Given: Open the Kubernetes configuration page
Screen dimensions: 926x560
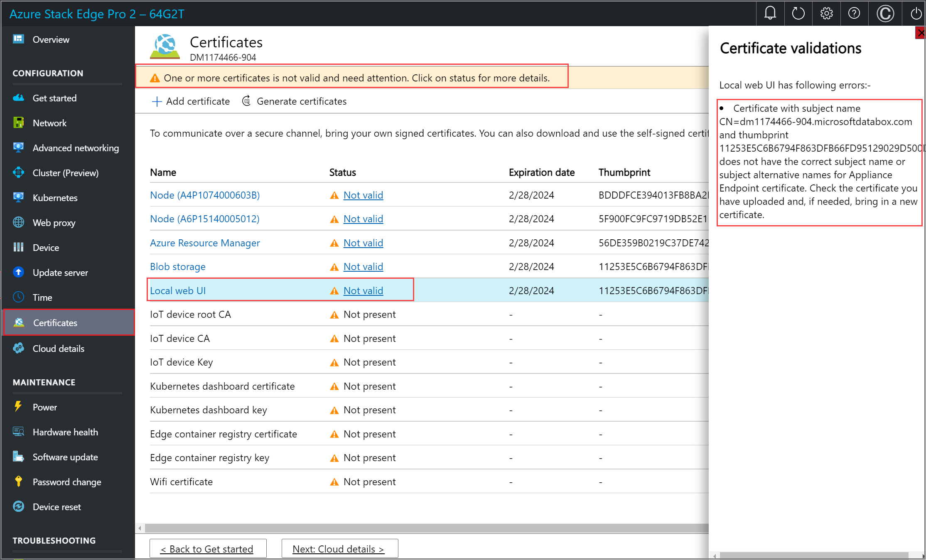Looking at the screenshot, I should (x=55, y=198).
